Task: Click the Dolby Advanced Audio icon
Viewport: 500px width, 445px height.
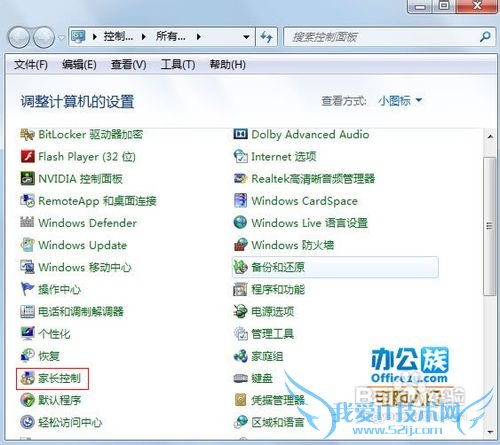Action: pos(240,134)
